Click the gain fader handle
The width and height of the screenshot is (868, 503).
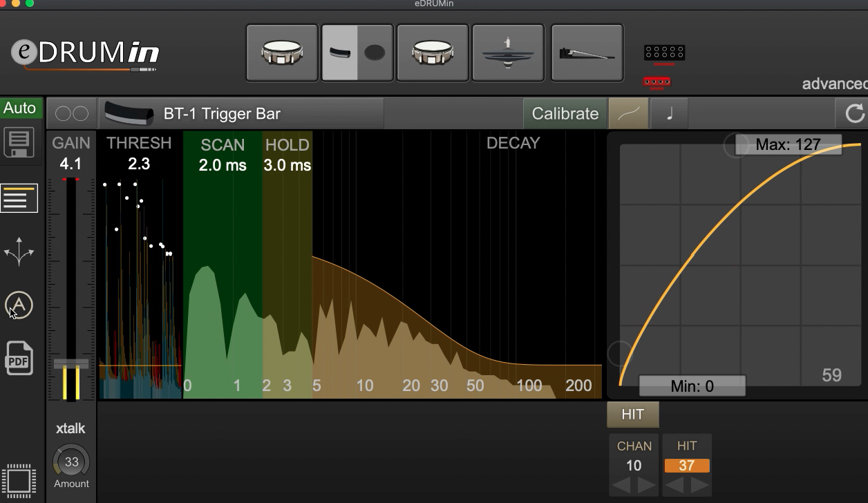(x=71, y=363)
